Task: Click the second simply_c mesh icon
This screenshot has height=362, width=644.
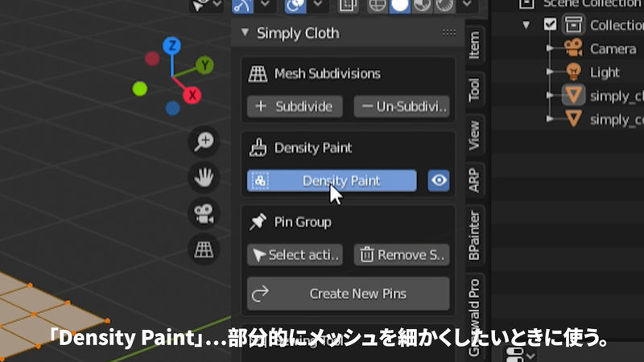Action: tap(573, 119)
